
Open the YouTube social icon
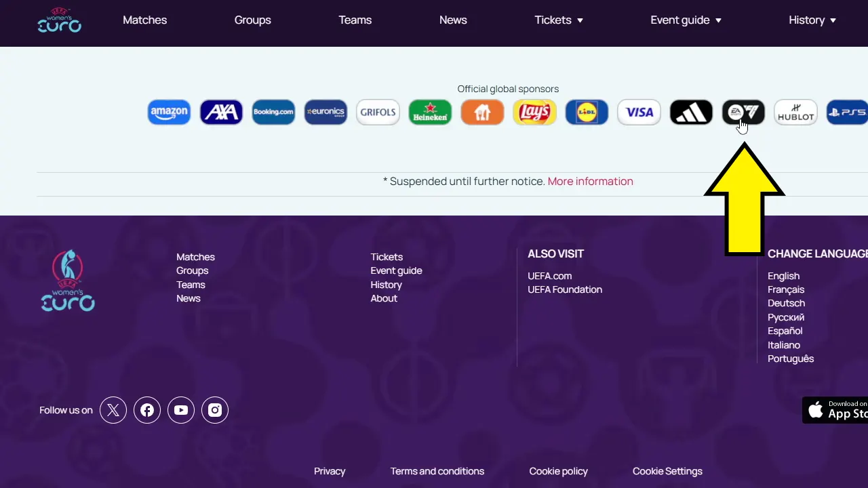181,410
